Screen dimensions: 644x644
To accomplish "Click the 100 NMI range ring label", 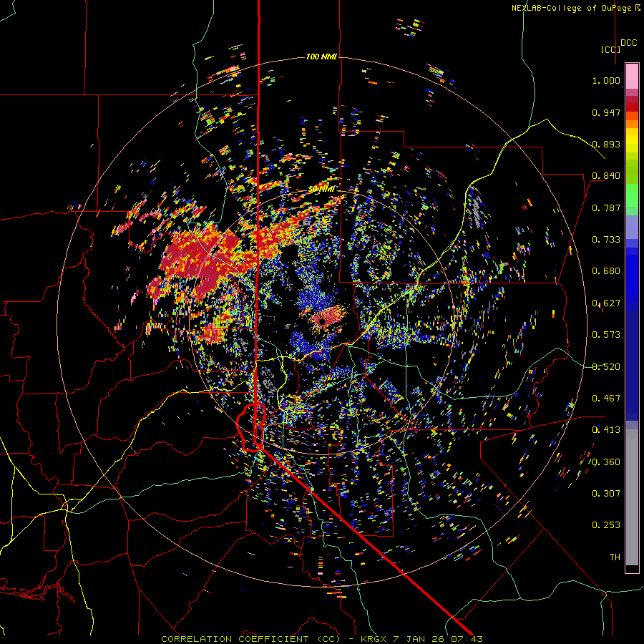I will (x=321, y=57).
